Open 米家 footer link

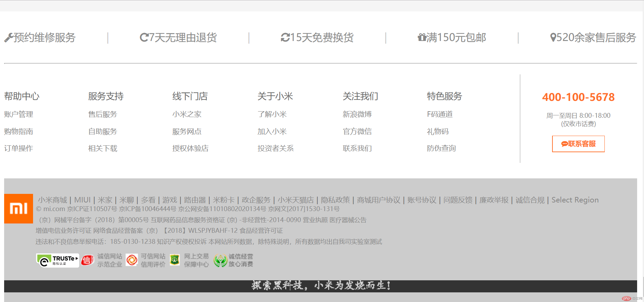(105, 200)
